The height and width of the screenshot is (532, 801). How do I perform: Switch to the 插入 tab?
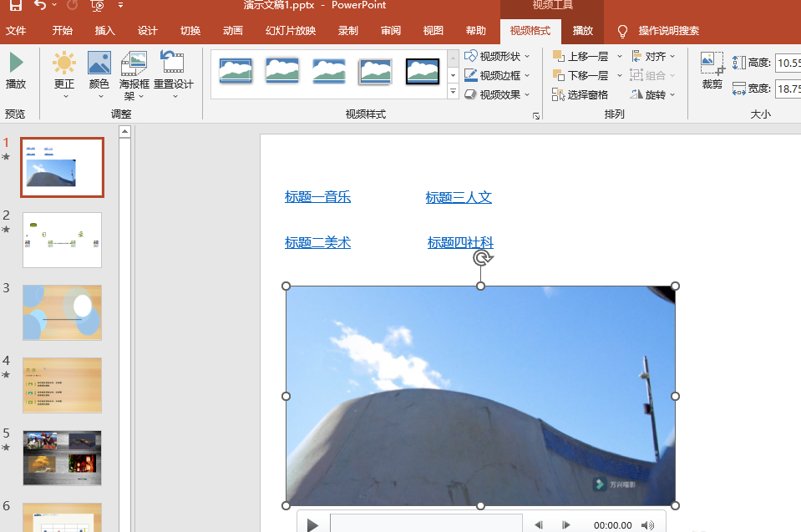click(104, 31)
